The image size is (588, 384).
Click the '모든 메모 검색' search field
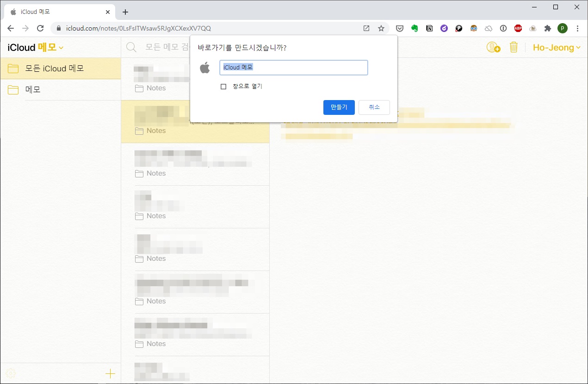tap(167, 47)
